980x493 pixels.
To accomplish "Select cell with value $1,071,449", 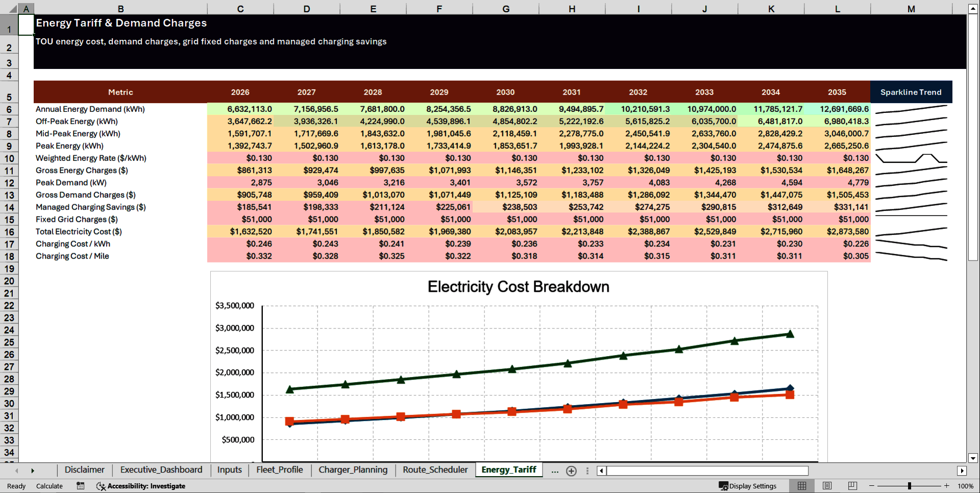I will point(439,195).
